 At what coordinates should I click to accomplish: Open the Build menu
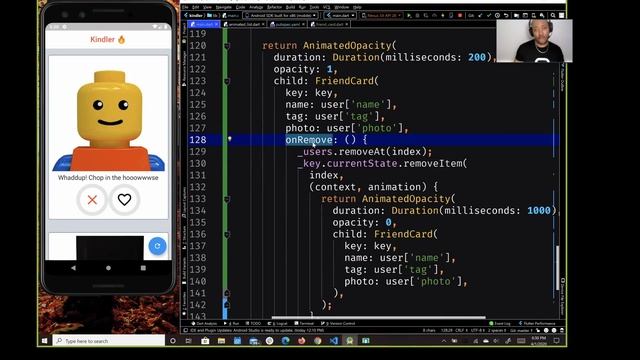(x=290, y=7)
